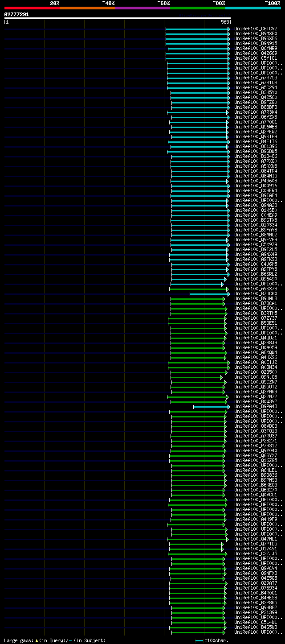This screenshot has width=285, height=644.
Task: Select the UniRef100_Q96490 label
Action: [256, 279]
